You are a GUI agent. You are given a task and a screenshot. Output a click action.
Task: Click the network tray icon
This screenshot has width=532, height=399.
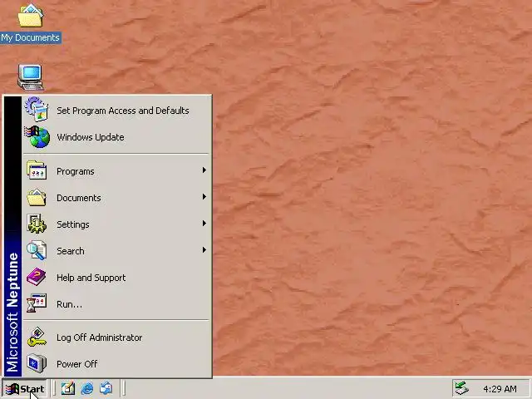tap(462, 388)
